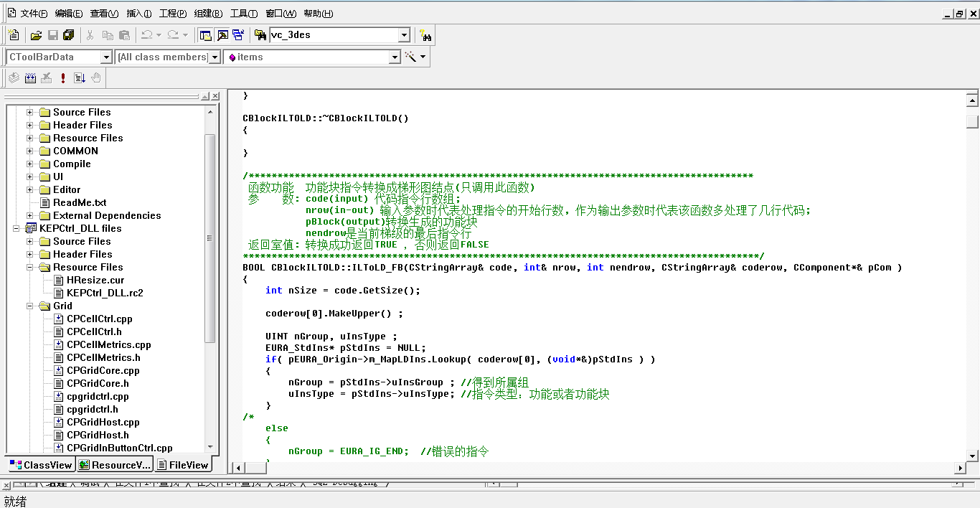The height and width of the screenshot is (508, 980).
Task: Expand the External Dependencies node
Action: coord(30,215)
